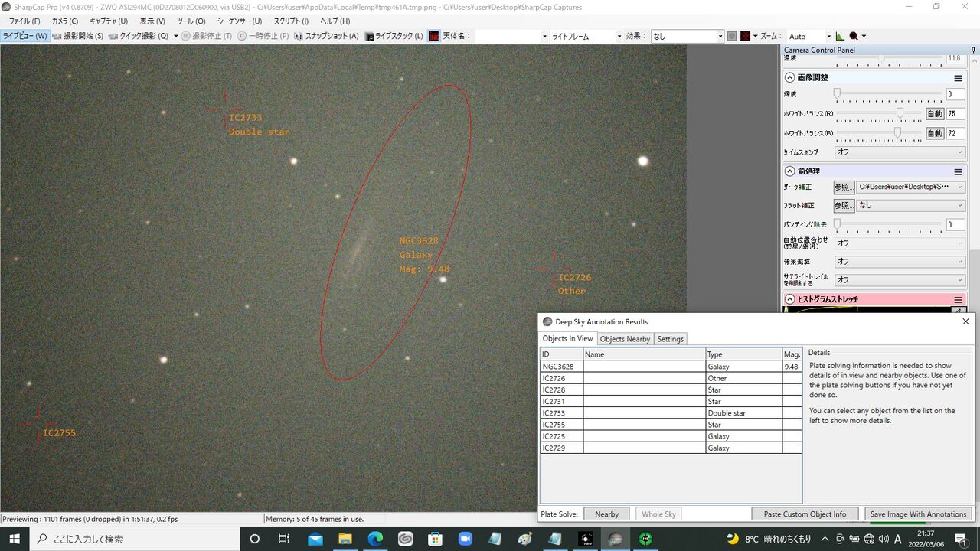The width and height of the screenshot is (980, 551).
Task: Click the magnifier tool icon in toolbar
Action: [x=854, y=36]
